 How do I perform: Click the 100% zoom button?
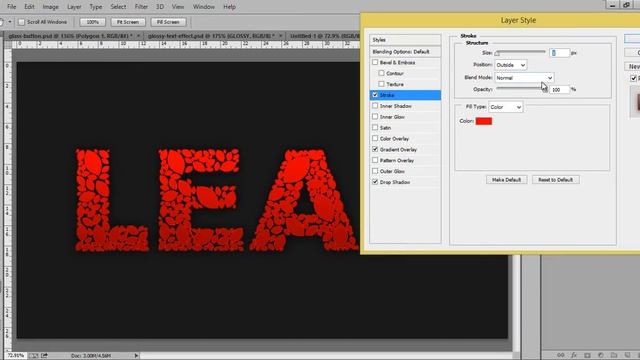(x=93, y=22)
